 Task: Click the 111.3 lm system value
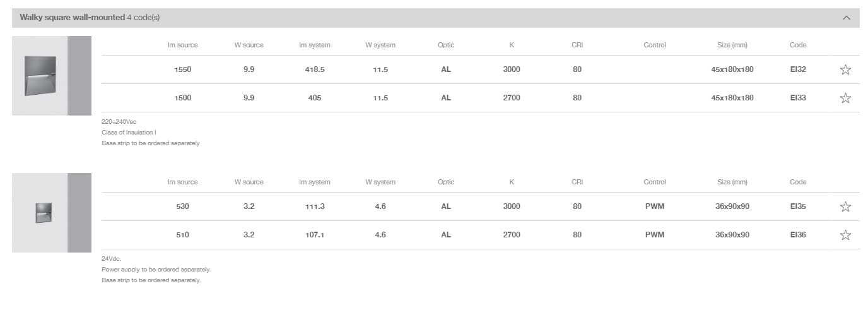(314, 206)
